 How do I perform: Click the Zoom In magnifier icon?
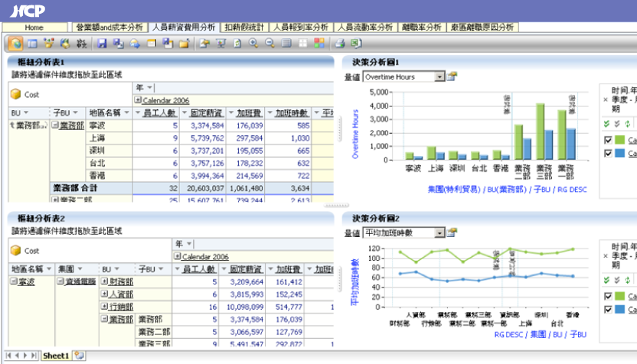click(253, 44)
